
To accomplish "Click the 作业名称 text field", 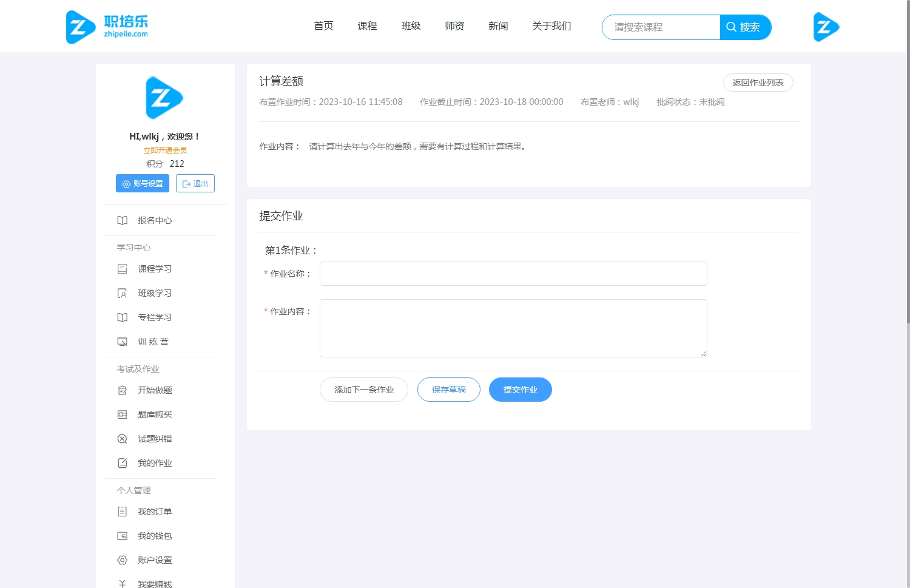I will click(x=513, y=274).
